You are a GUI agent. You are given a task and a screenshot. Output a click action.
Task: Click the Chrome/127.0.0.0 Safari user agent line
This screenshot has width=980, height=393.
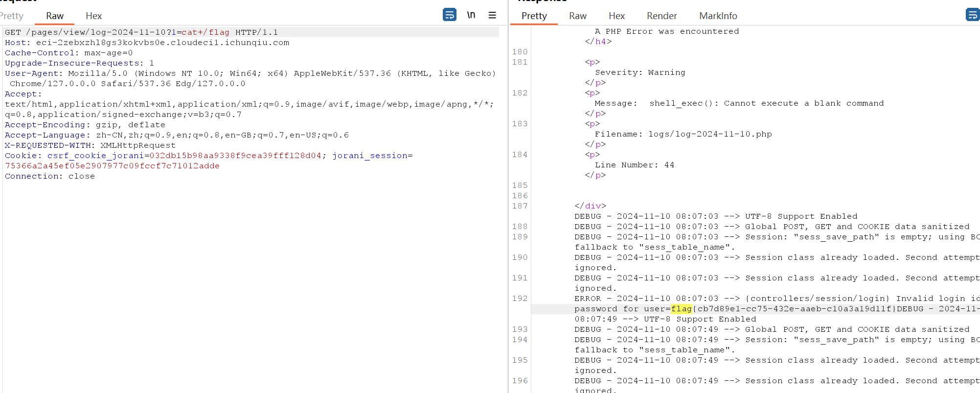coord(127,84)
